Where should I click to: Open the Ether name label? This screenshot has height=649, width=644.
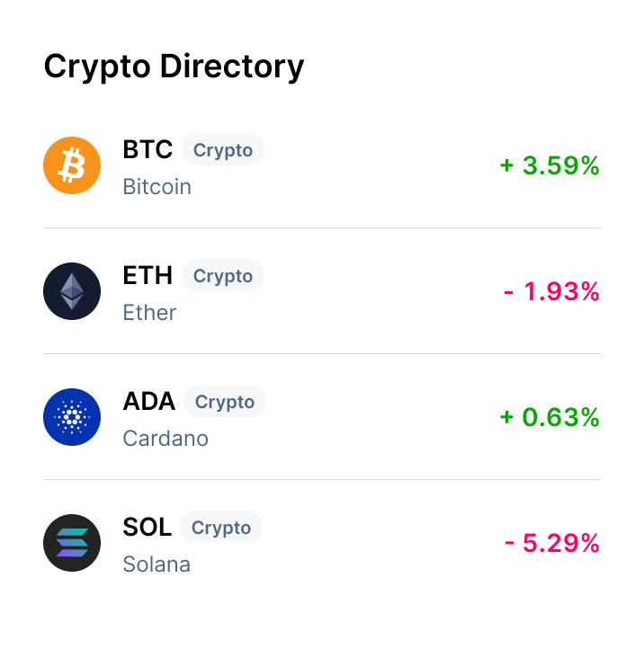[x=149, y=313]
